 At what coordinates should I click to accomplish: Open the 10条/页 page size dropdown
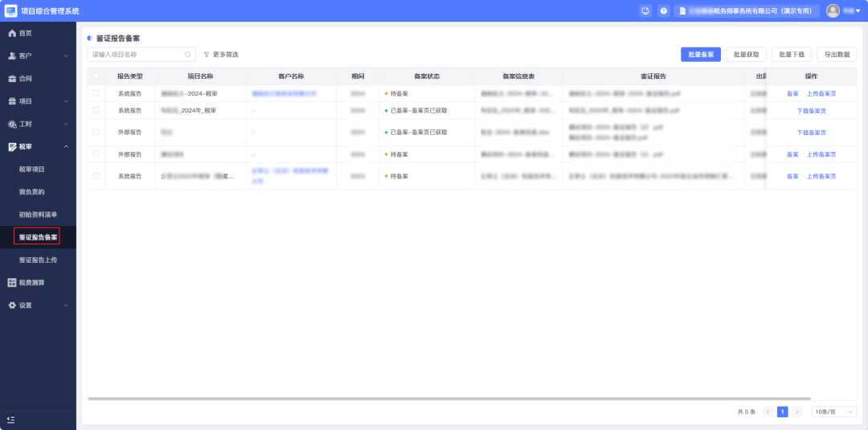click(834, 412)
